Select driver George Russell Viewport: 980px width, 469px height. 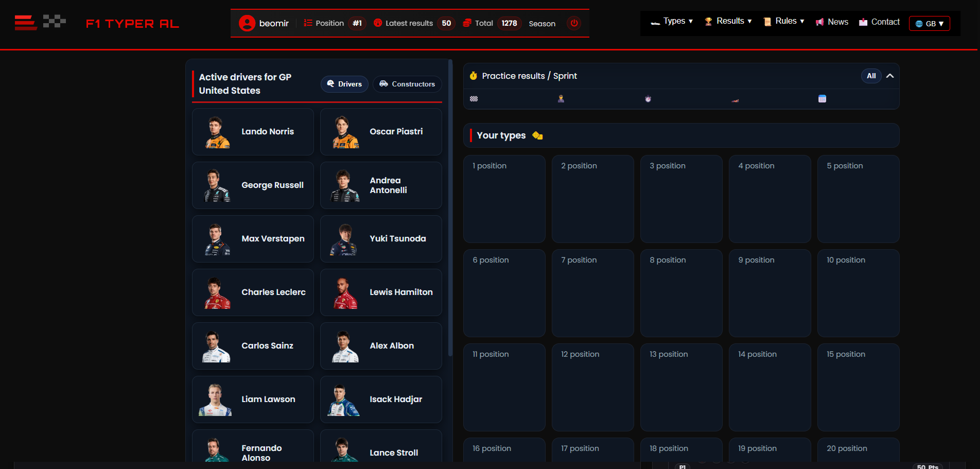253,185
